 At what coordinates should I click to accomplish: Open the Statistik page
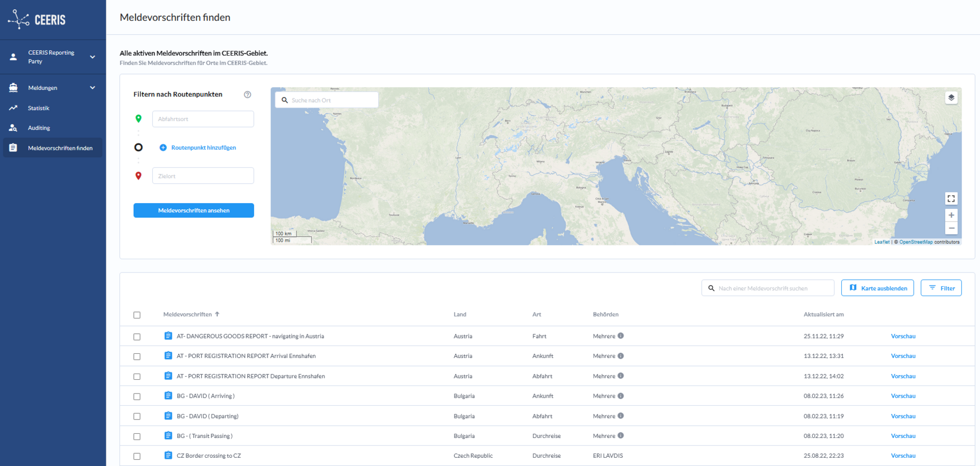[39, 108]
